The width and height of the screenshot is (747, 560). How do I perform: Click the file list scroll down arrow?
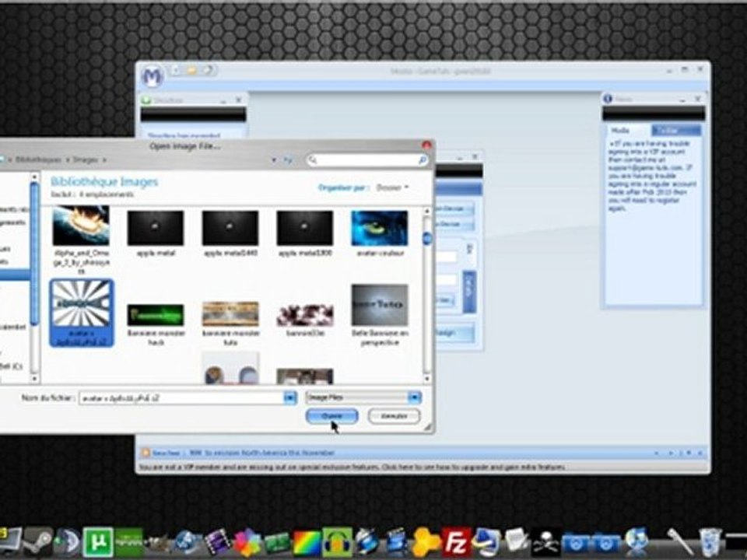tap(427, 379)
